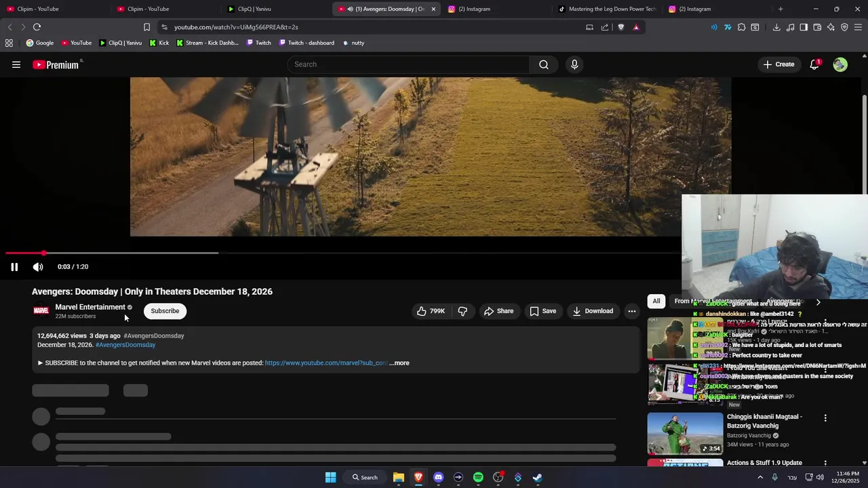Image resolution: width=868 pixels, height=488 pixels.
Task: Open Spotify from the taskbar
Action: coord(478,477)
